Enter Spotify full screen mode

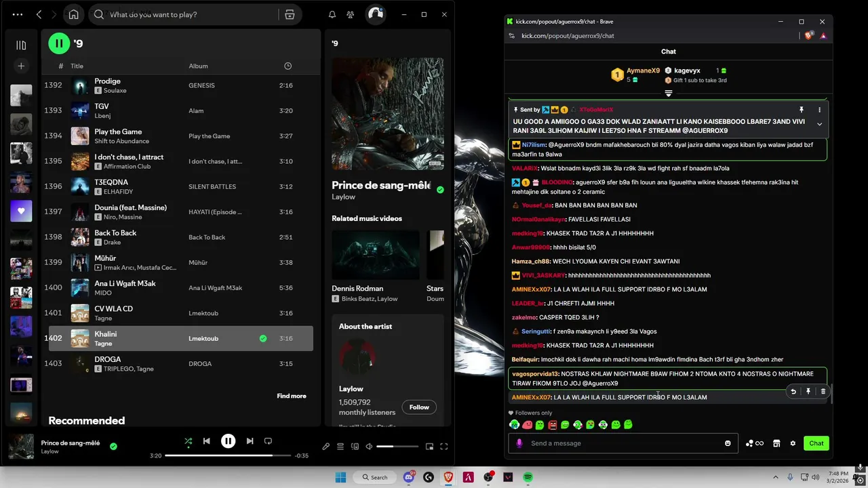(444, 447)
